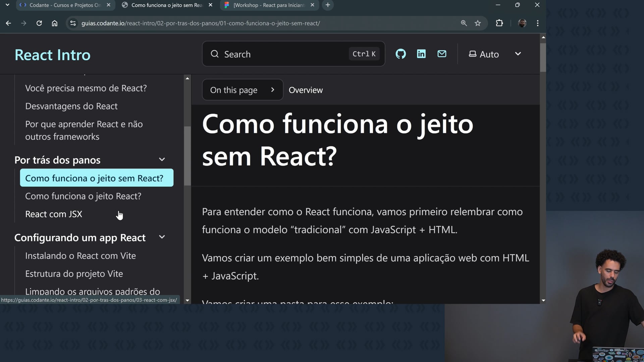Viewport: 644px width, 362px height.
Task: Click the main page scrollbar up arrow
Action: 543,37
